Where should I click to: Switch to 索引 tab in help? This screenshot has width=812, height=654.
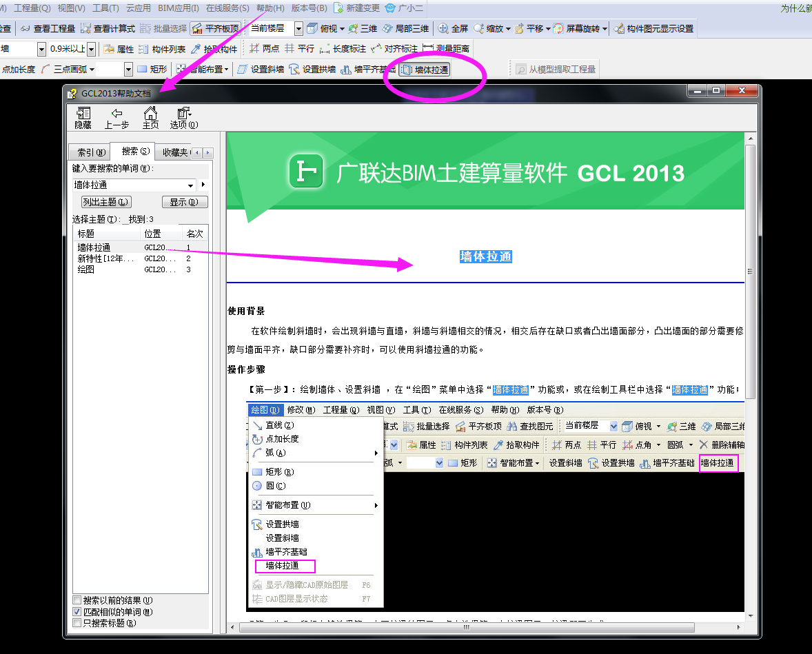pos(91,152)
